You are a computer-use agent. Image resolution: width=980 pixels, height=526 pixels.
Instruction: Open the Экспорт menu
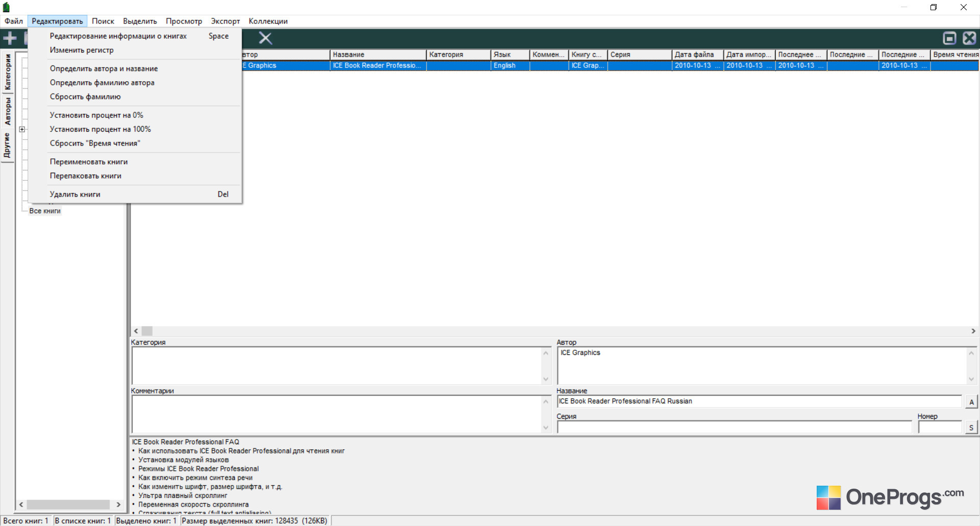[226, 21]
